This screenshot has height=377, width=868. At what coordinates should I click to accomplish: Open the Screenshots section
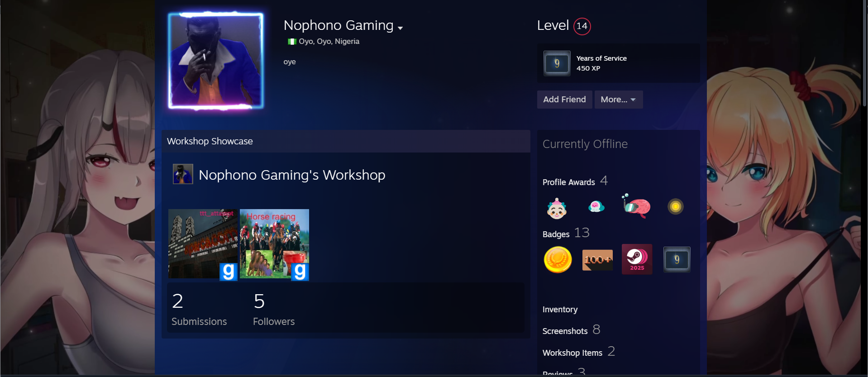(565, 331)
